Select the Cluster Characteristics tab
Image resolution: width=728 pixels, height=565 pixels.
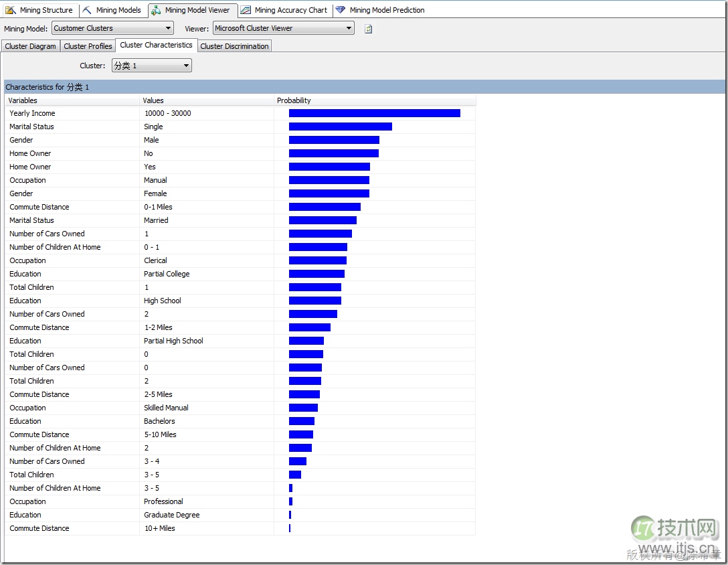[156, 46]
